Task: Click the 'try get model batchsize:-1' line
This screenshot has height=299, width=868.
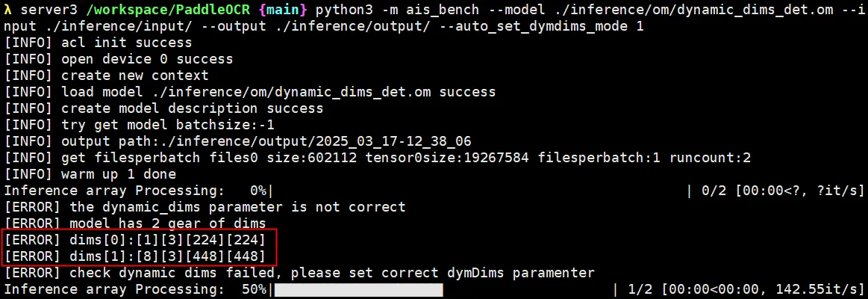Action: [x=167, y=125]
